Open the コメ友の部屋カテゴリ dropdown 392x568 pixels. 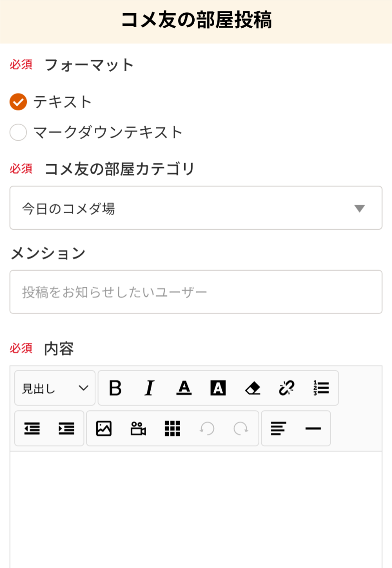pyautogui.click(x=196, y=208)
